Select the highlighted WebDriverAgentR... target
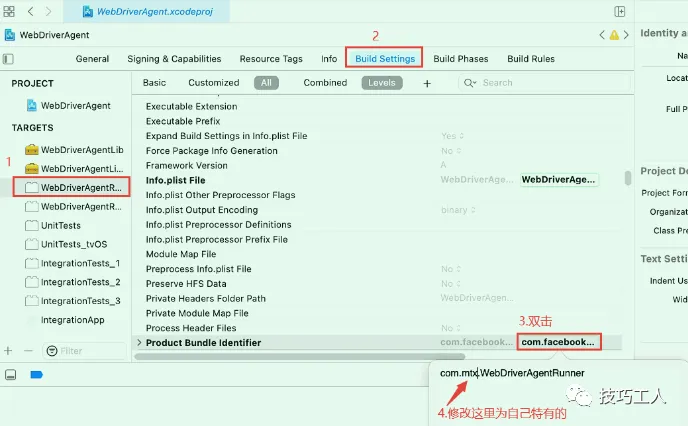688x426 pixels. point(72,187)
